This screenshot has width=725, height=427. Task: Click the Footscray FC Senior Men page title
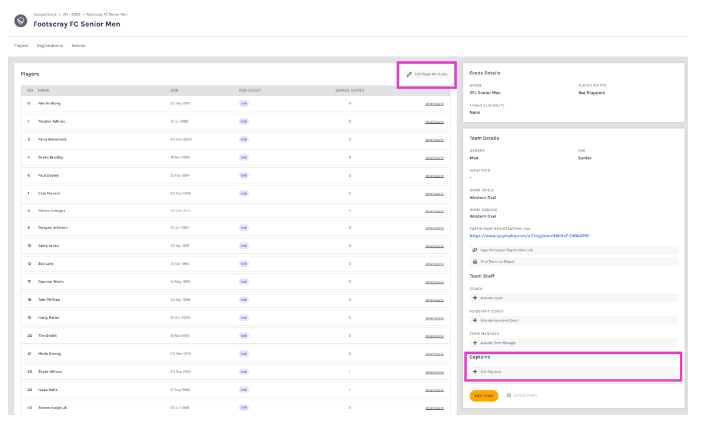click(77, 24)
